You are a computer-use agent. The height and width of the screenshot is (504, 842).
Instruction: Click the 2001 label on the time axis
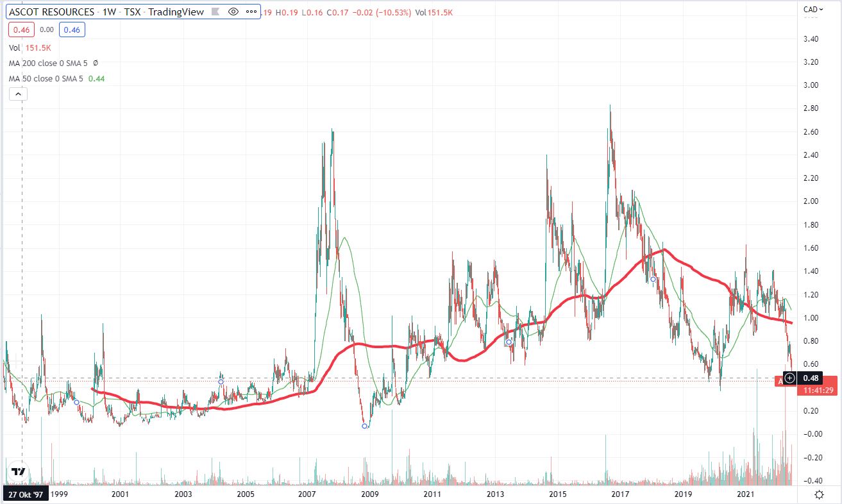click(120, 494)
